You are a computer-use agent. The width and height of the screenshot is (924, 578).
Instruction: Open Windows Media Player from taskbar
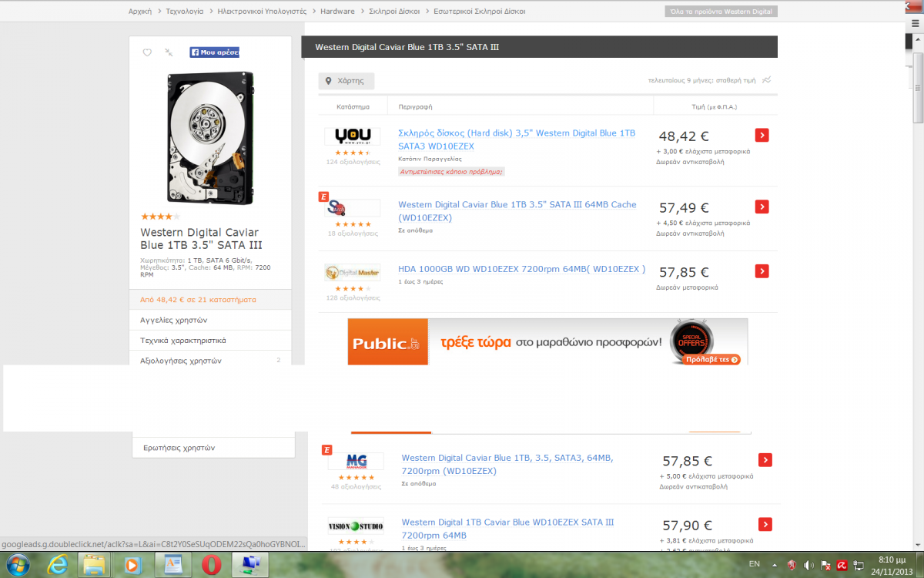tap(132, 566)
